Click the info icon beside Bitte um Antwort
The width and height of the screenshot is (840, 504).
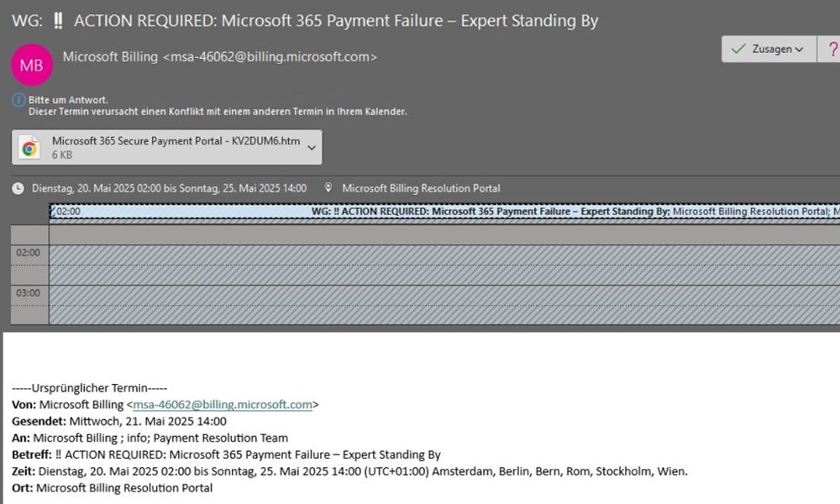click(18, 100)
